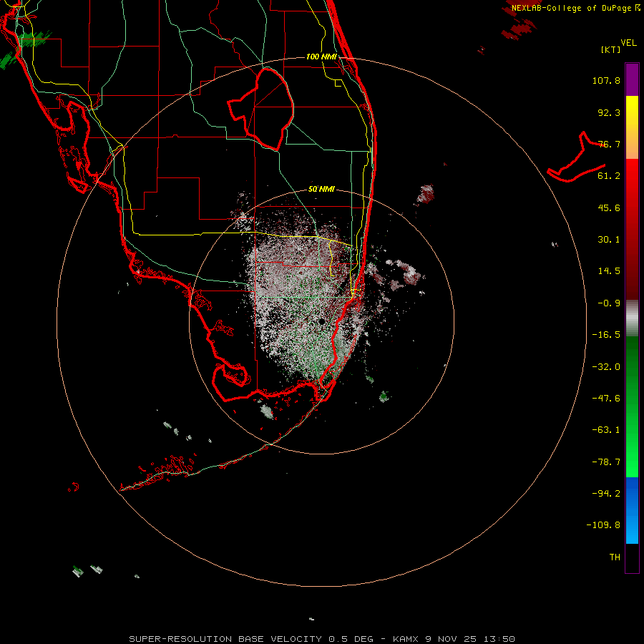This screenshot has height=644, width=644.
Task: Click the 13:50 timestamp in the footer
Action: tap(499, 639)
